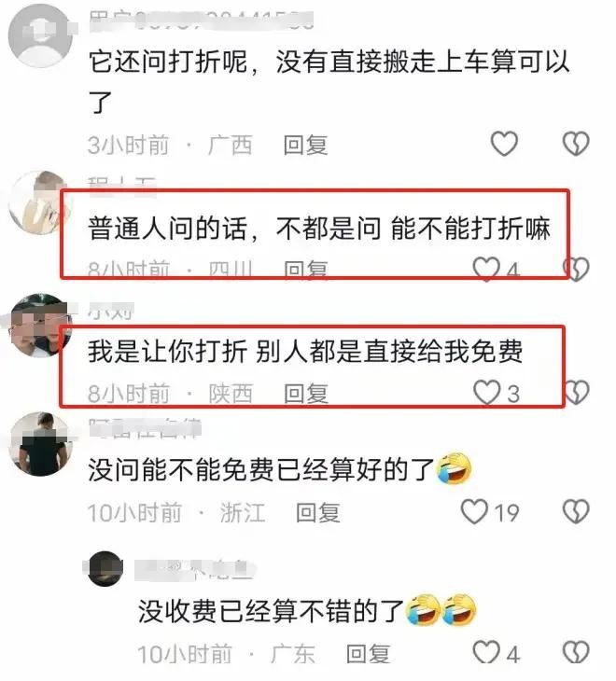The height and width of the screenshot is (681, 616).
Task: Open avatar of the Zhejiang commenter in black shirt
Action: point(41,444)
